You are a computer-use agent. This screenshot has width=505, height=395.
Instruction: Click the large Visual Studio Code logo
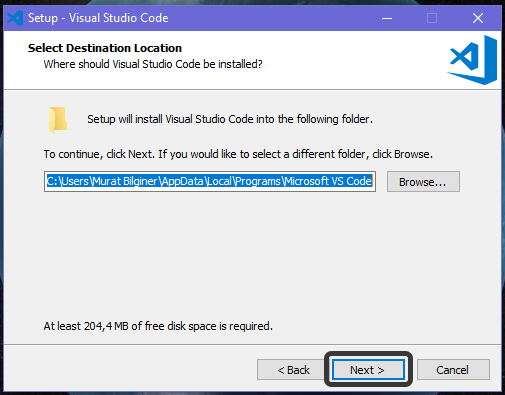point(472,60)
